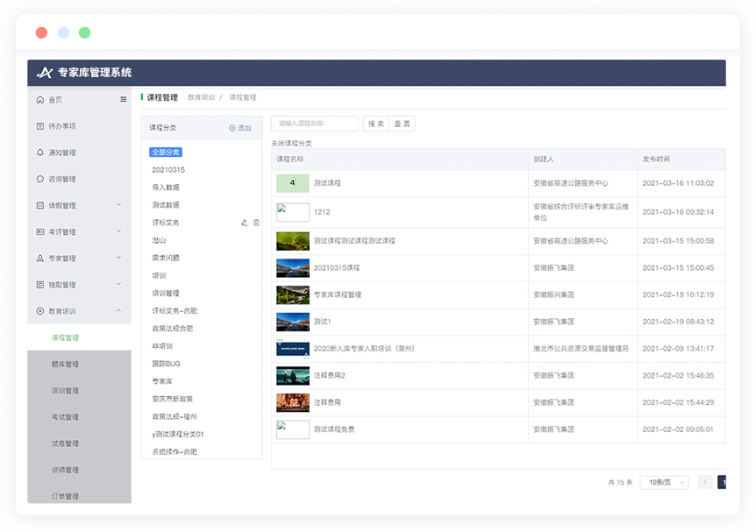Click the 通知管理 bell icon
Image resolution: width=756 pixels, height=532 pixels.
pos(40,153)
